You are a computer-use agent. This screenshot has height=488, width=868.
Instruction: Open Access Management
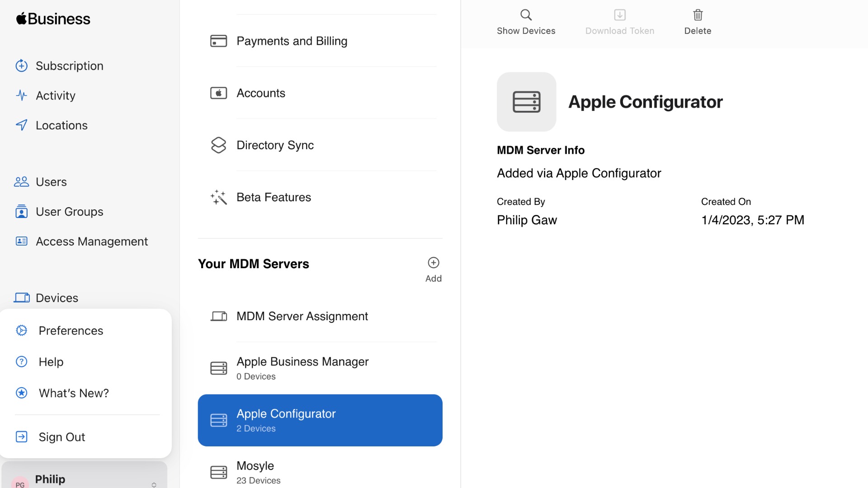click(91, 242)
